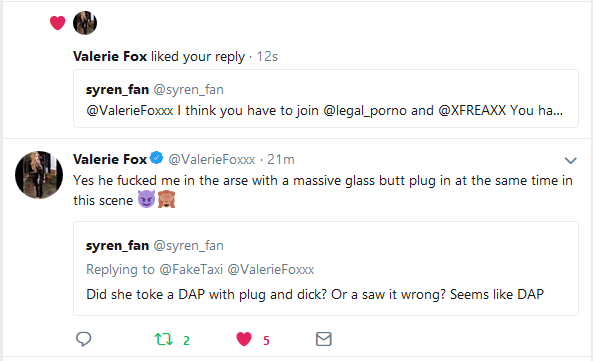Open the liked reply preview card
This screenshot has width=593, height=361.
point(326,98)
